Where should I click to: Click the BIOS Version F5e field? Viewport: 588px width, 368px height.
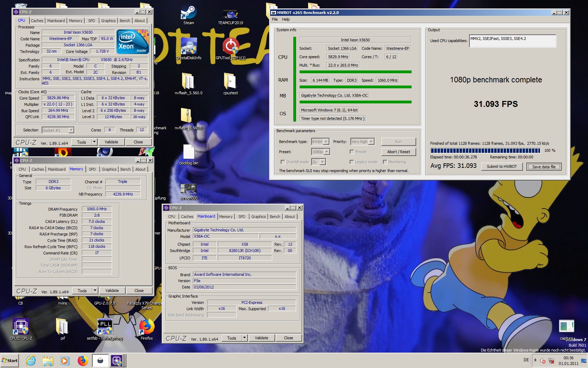(244, 281)
